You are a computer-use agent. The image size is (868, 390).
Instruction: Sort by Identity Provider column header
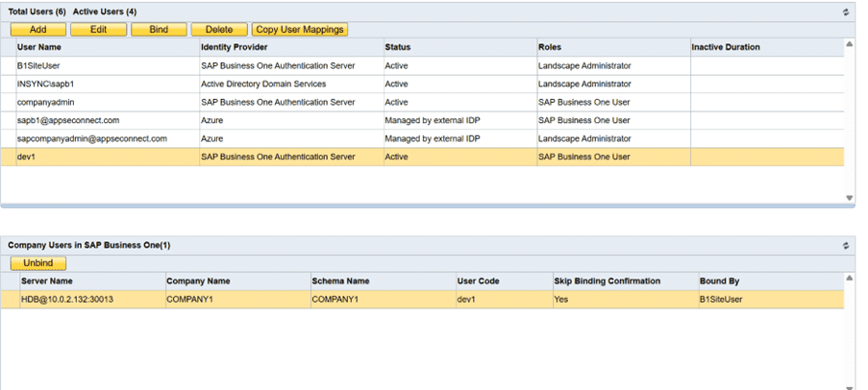tap(234, 47)
